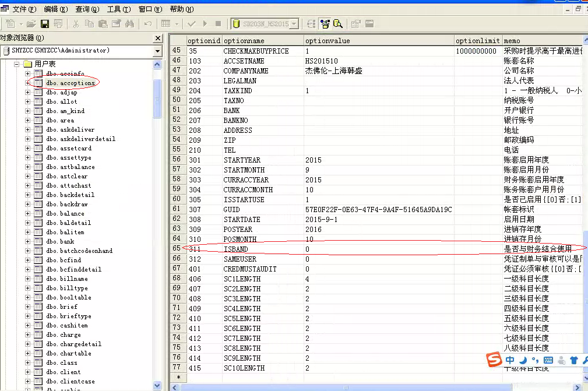Screen dimensions: 588x391
Task: Click the optionname column header
Action: 264,40
